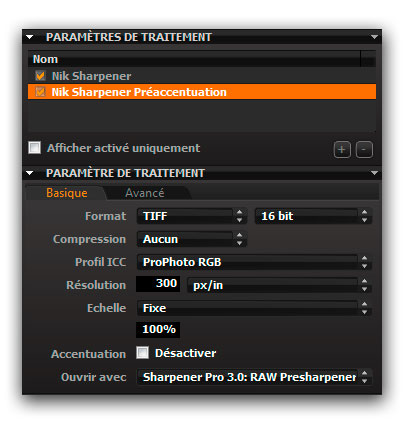
Task: Check the Désactiver accentuation checkbox
Action: coord(143,353)
